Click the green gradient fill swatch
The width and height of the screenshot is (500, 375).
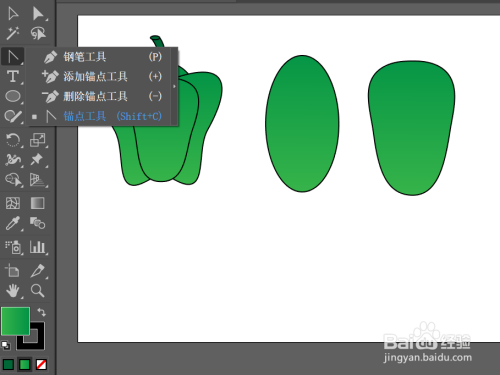tap(15, 321)
